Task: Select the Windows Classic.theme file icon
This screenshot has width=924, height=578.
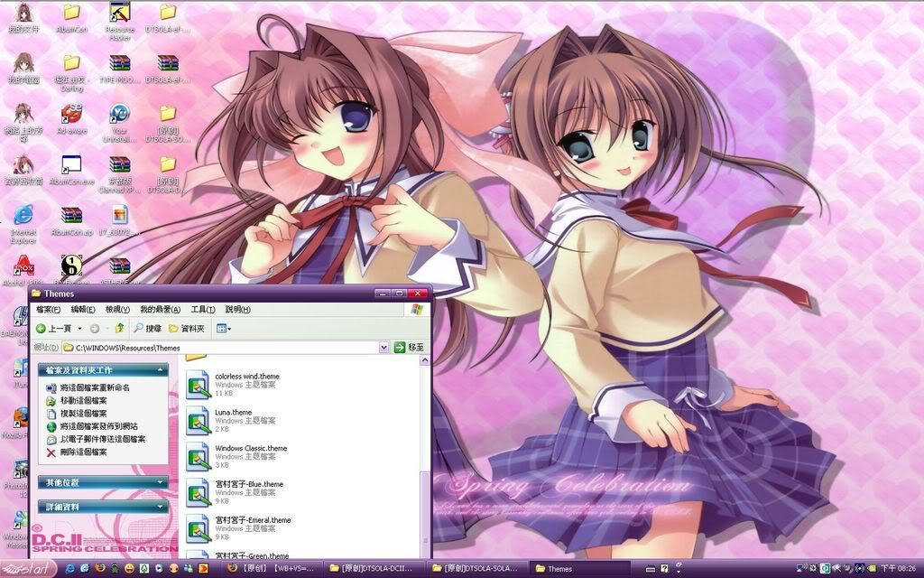Action: point(198,456)
